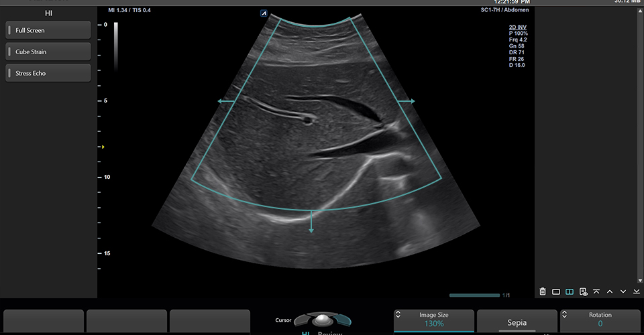Click the probe orientation marker icon
The height and width of the screenshot is (335, 644).
coord(265,13)
